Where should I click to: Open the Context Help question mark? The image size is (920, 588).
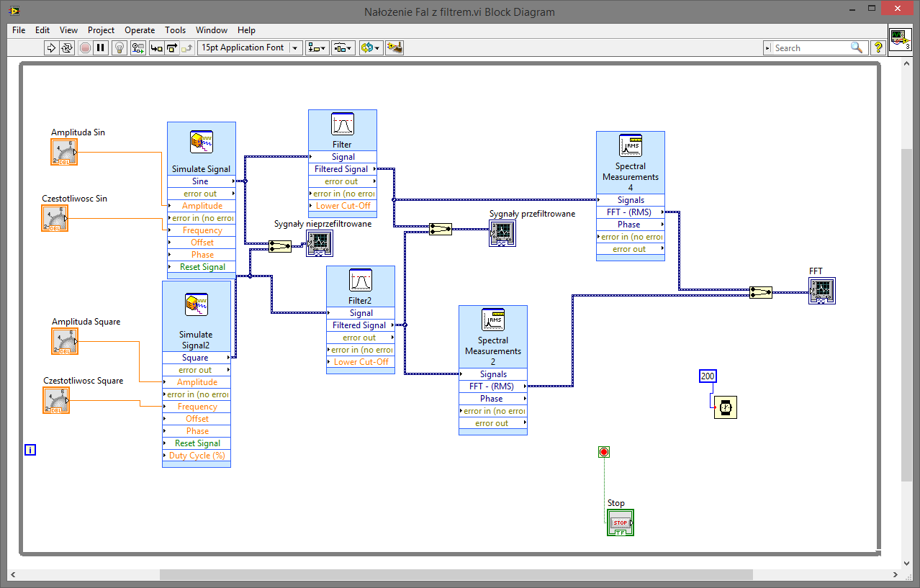coord(878,48)
